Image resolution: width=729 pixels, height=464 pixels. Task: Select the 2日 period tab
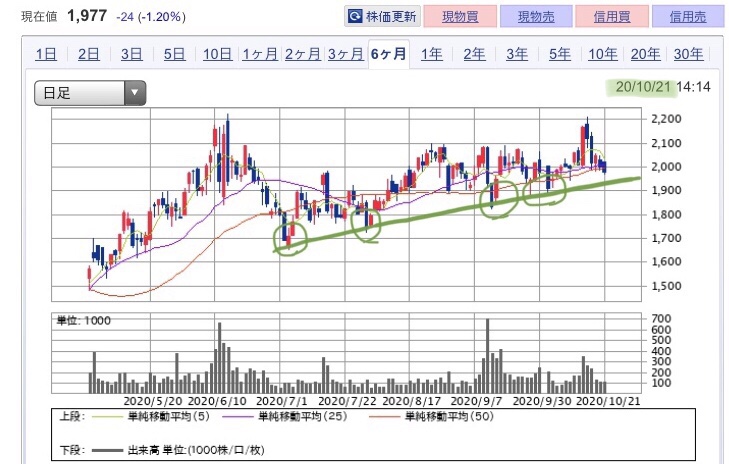pyautogui.click(x=88, y=55)
